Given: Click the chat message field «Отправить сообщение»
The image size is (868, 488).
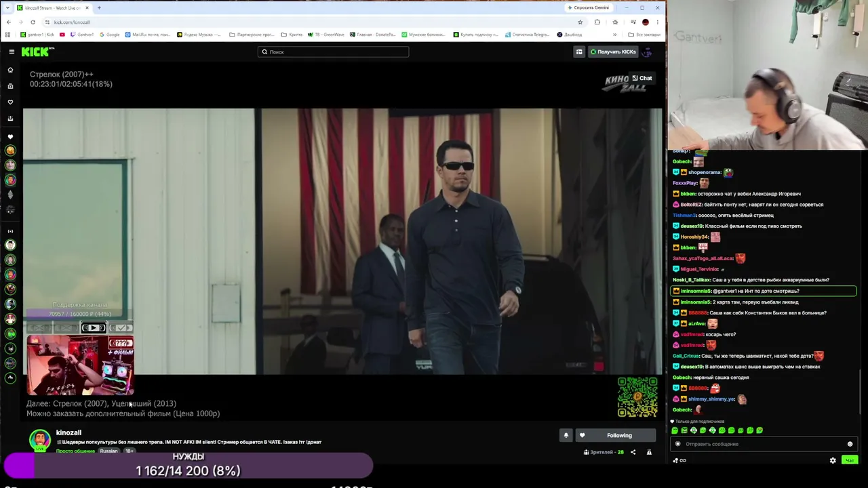Looking at the screenshot, I should pyautogui.click(x=763, y=444).
